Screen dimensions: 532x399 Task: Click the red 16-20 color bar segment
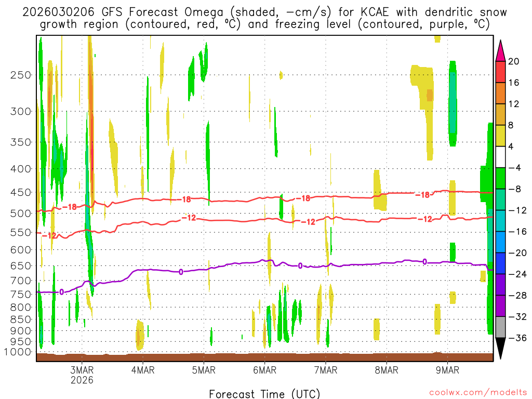[500, 72]
